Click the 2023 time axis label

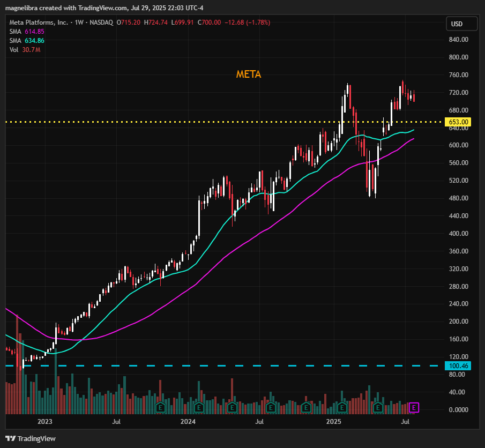point(45,421)
